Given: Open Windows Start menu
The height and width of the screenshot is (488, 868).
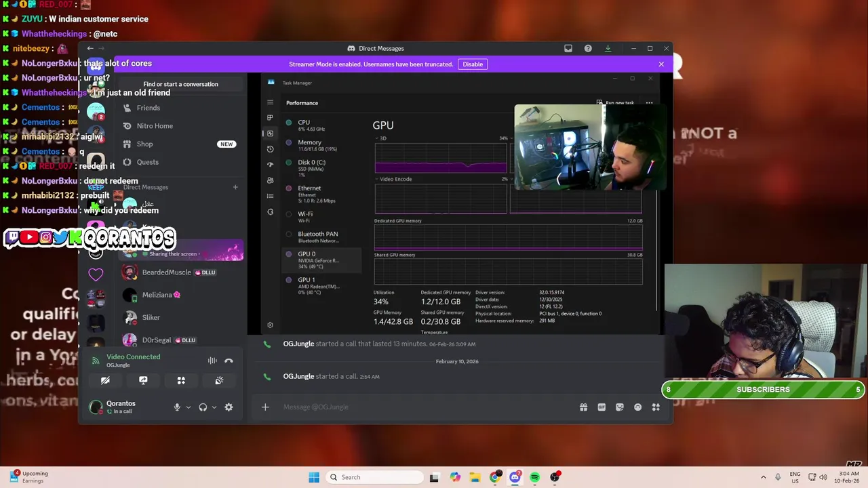Looking at the screenshot, I should (x=314, y=477).
